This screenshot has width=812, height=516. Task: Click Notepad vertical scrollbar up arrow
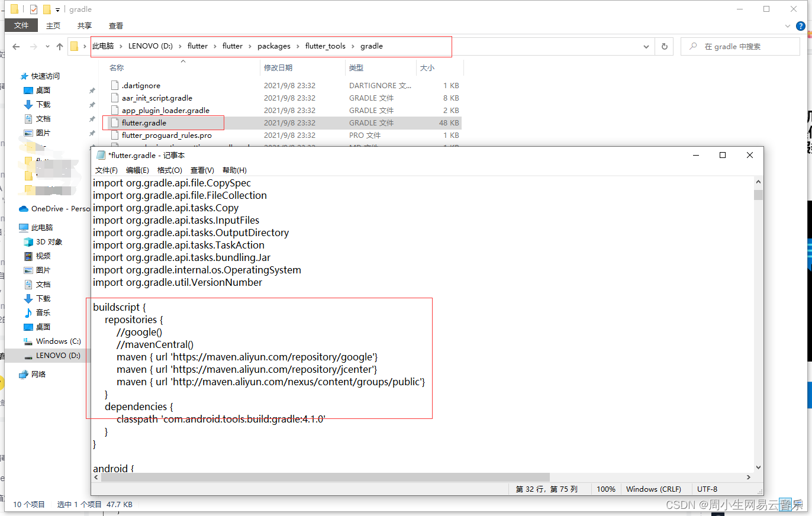[758, 182]
